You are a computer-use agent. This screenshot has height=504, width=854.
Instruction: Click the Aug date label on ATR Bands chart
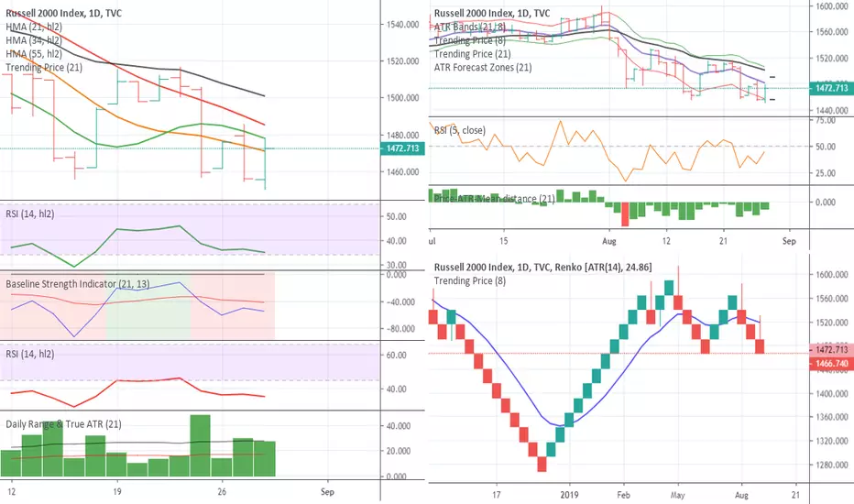[x=609, y=241]
